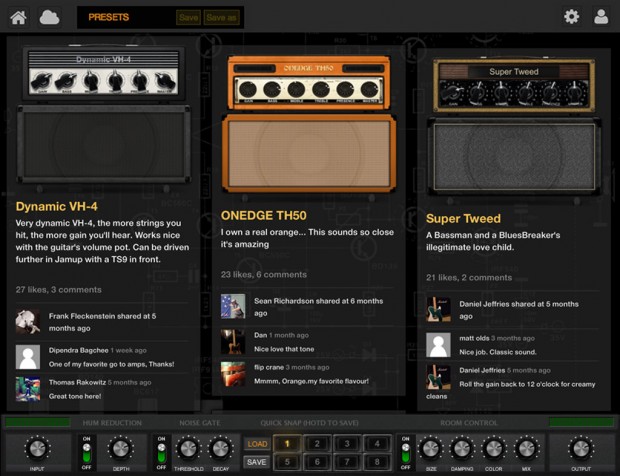Image resolution: width=620 pixels, height=476 pixels.
Task: Click Sean Richardson's profile avatar
Action: pyautogui.click(x=233, y=306)
